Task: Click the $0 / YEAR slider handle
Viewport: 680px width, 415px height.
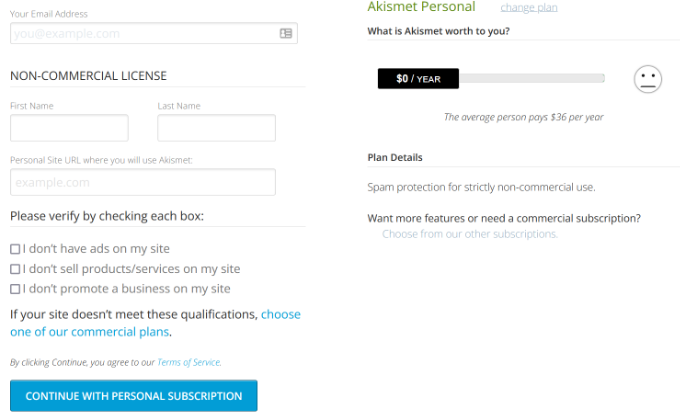Action: (418, 78)
